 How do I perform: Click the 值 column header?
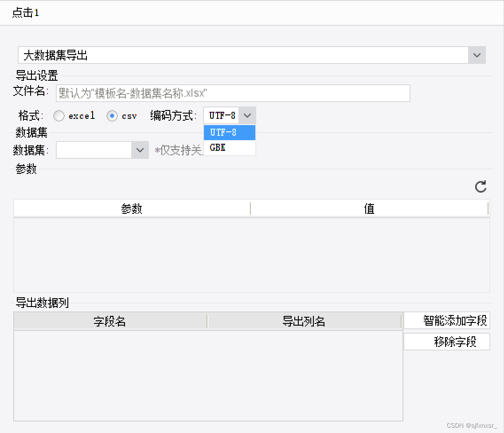click(369, 209)
